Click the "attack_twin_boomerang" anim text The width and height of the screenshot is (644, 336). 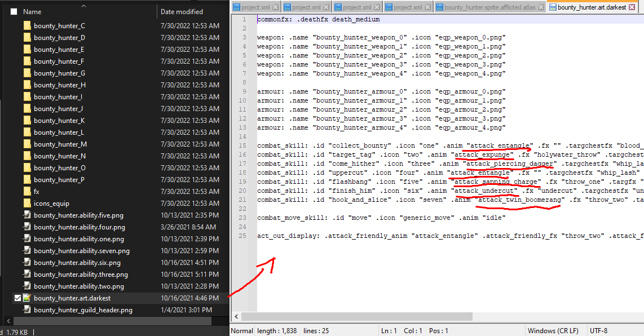point(519,200)
